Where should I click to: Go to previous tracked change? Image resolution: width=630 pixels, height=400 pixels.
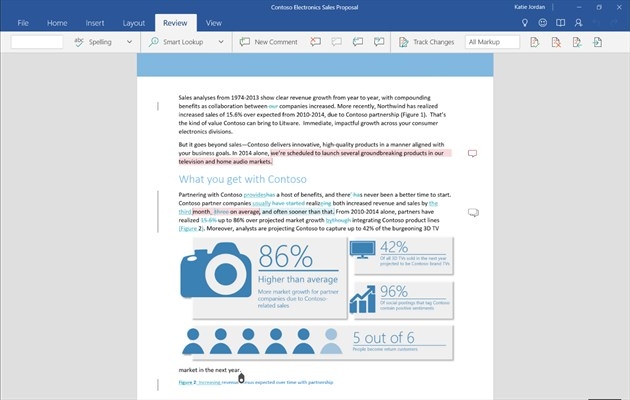pos(577,42)
